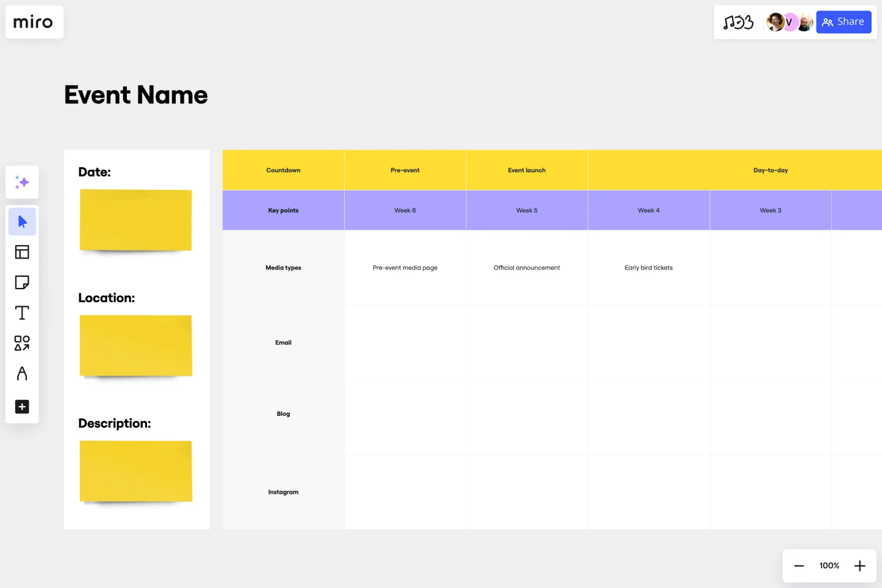The image size is (882, 588).
Task: Select the text tool
Action: coord(22,313)
